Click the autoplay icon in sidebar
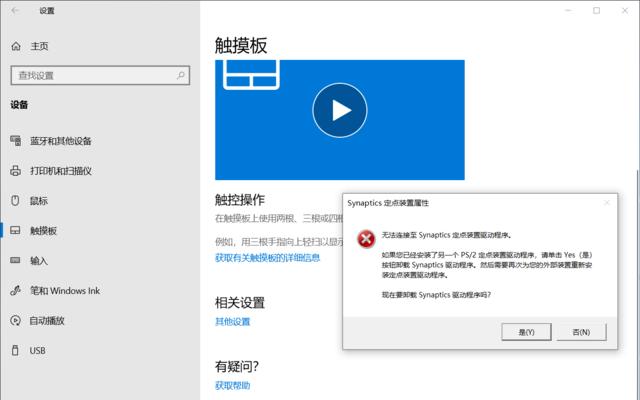 pyautogui.click(x=16, y=320)
